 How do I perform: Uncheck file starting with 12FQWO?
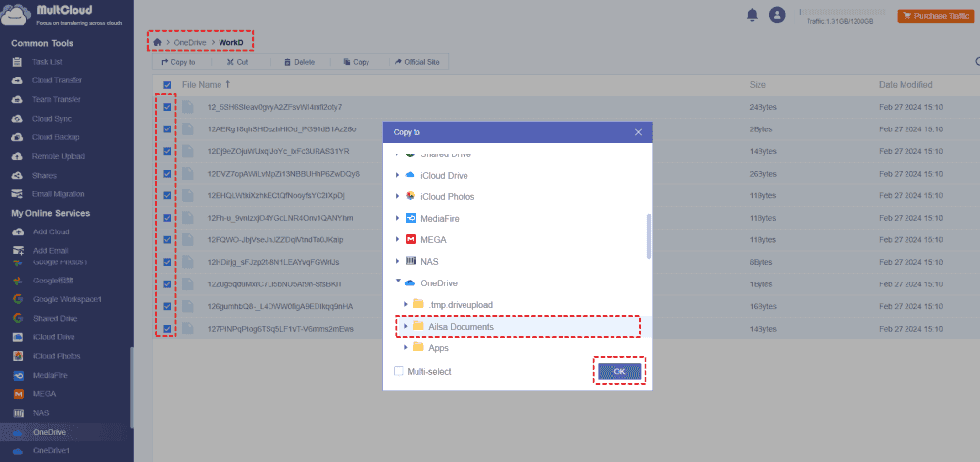pyautogui.click(x=167, y=239)
